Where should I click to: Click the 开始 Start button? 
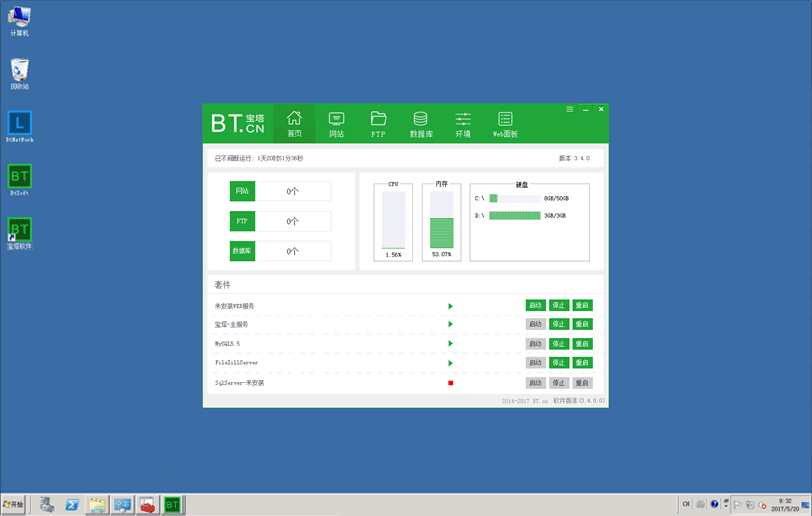pos(14,505)
